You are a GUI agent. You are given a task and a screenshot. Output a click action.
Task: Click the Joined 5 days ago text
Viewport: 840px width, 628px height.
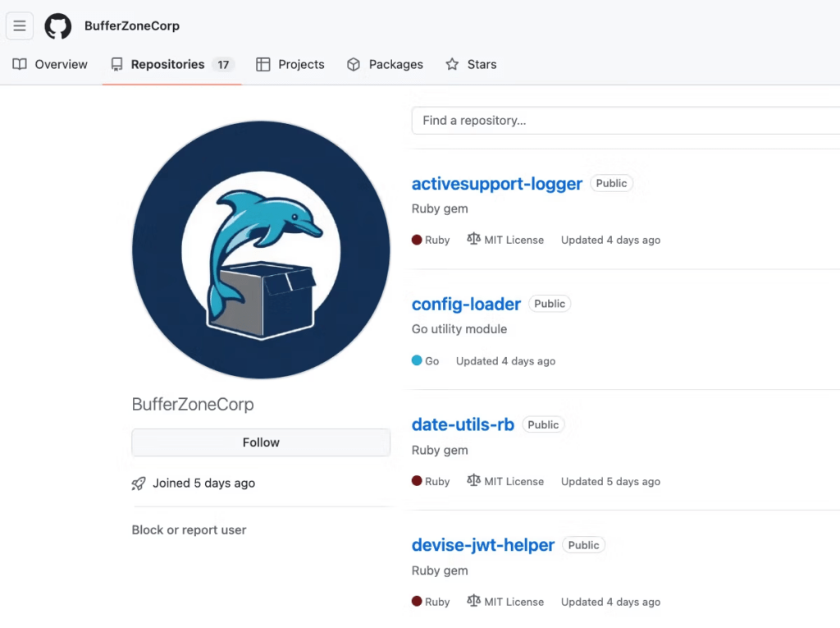coord(204,484)
